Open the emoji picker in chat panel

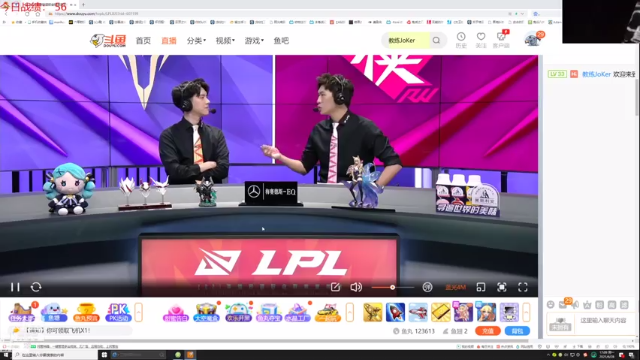click(x=551, y=305)
